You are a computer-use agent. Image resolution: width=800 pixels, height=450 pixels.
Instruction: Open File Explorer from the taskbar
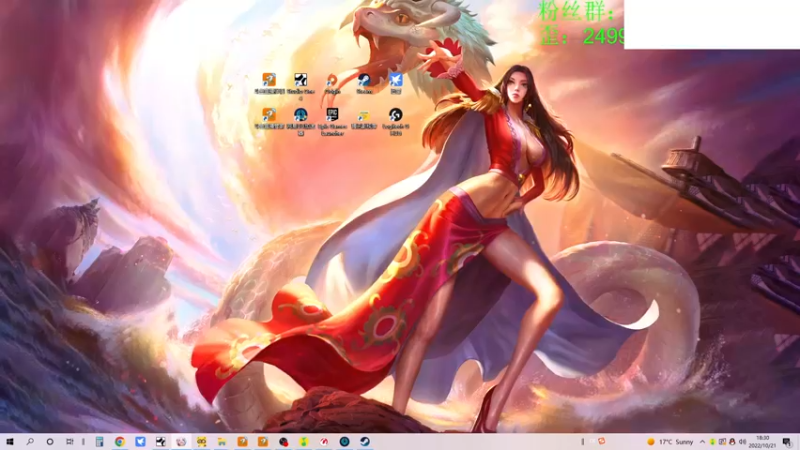point(222,442)
